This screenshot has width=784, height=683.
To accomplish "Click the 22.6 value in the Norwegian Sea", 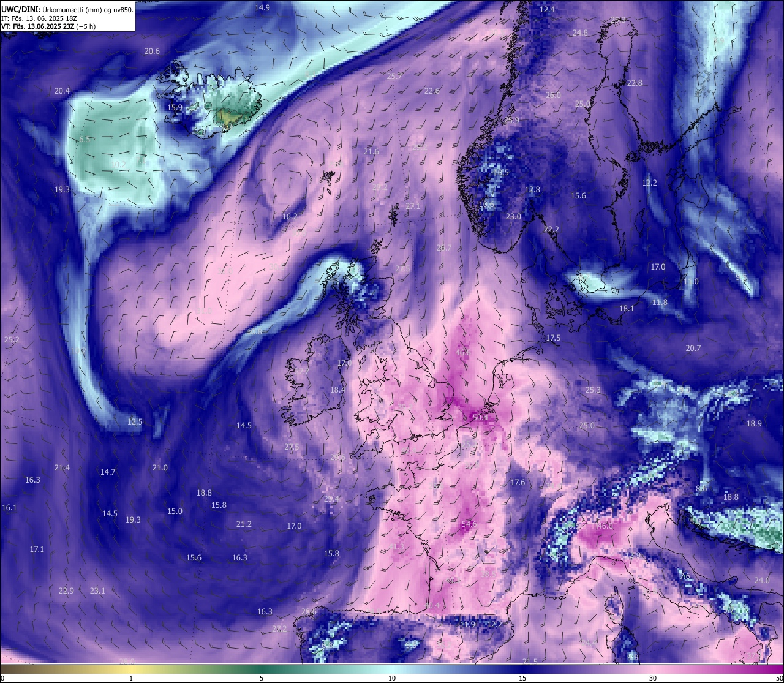I will click(432, 91).
